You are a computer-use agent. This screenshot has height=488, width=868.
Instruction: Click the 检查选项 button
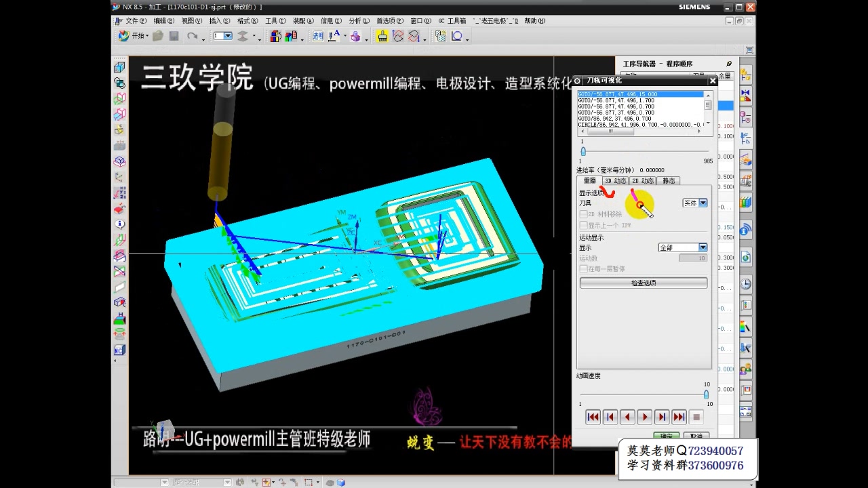[x=644, y=283]
